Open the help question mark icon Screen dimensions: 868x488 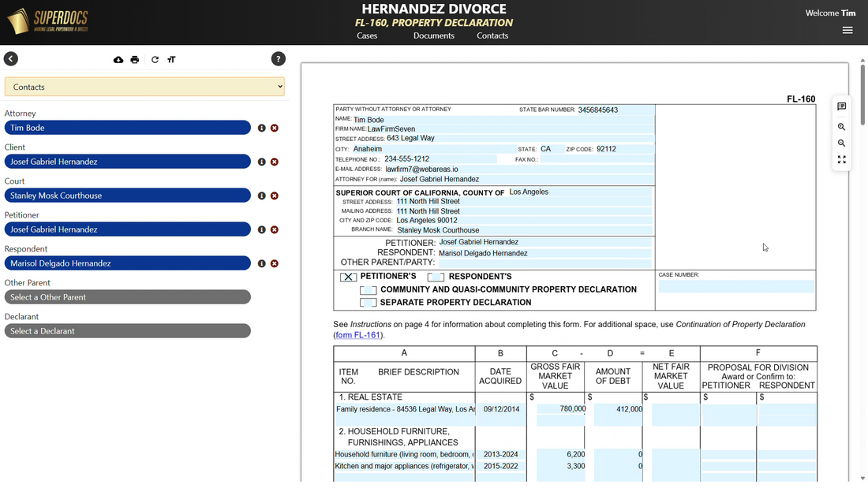click(279, 58)
